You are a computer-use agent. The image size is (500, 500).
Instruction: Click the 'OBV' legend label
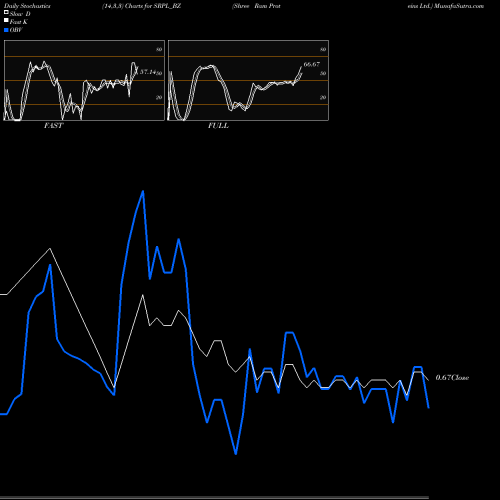16,30
